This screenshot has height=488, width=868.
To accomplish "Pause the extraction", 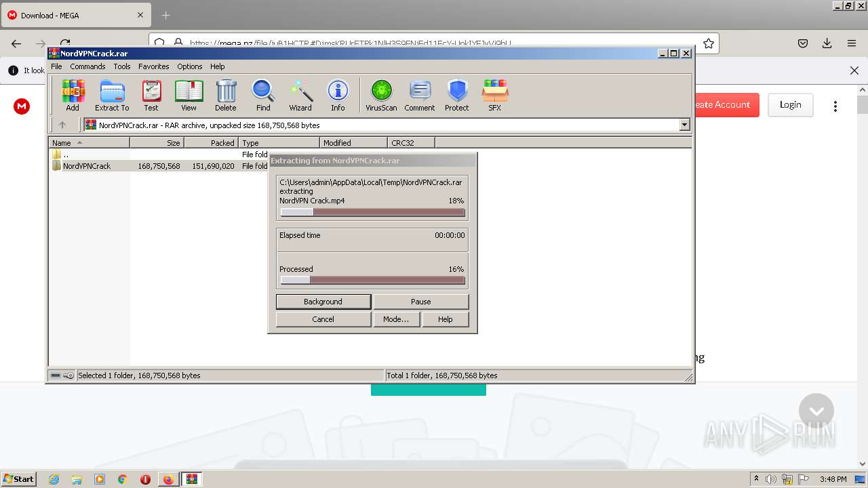I will click(421, 302).
